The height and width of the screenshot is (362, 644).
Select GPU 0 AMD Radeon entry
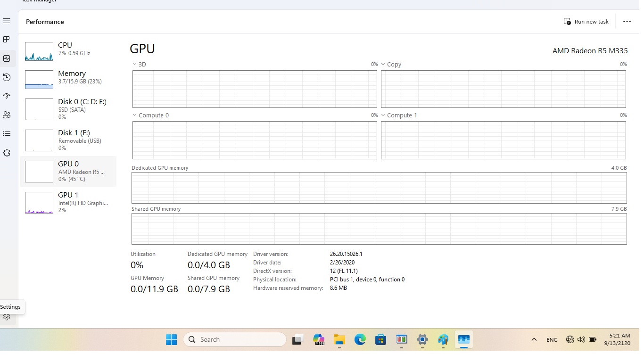(x=69, y=171)
